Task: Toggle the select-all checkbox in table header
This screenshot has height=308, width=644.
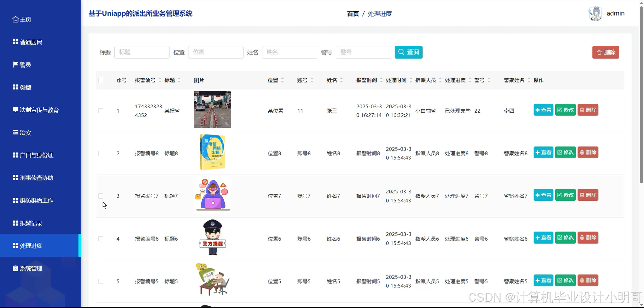Action: (x=101, y=80)
